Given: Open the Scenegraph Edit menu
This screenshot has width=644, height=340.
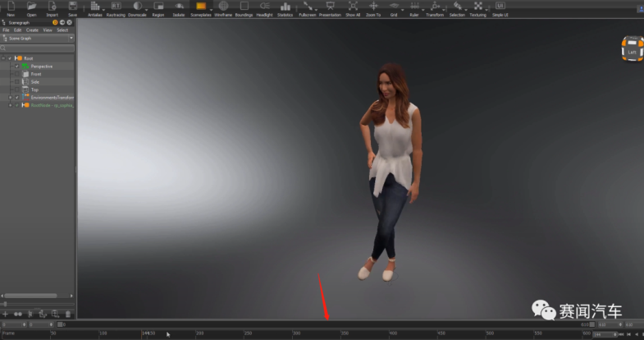Looking at the screenshot, I should click(x=18, y=30).
